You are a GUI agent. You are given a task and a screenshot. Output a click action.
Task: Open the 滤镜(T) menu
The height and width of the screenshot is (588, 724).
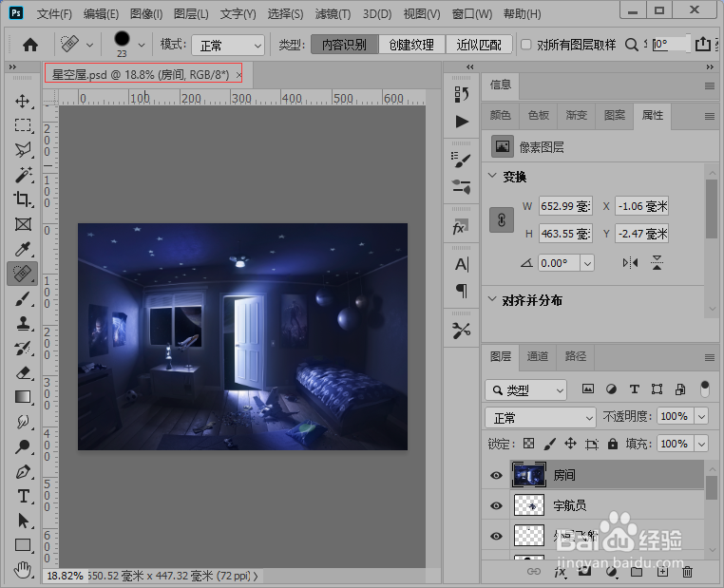[x=333, y=14]
